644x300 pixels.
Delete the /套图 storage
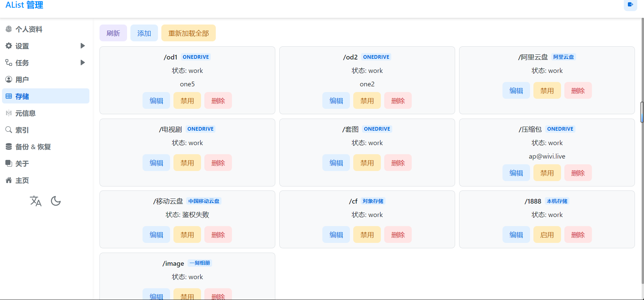click(398, 163)
